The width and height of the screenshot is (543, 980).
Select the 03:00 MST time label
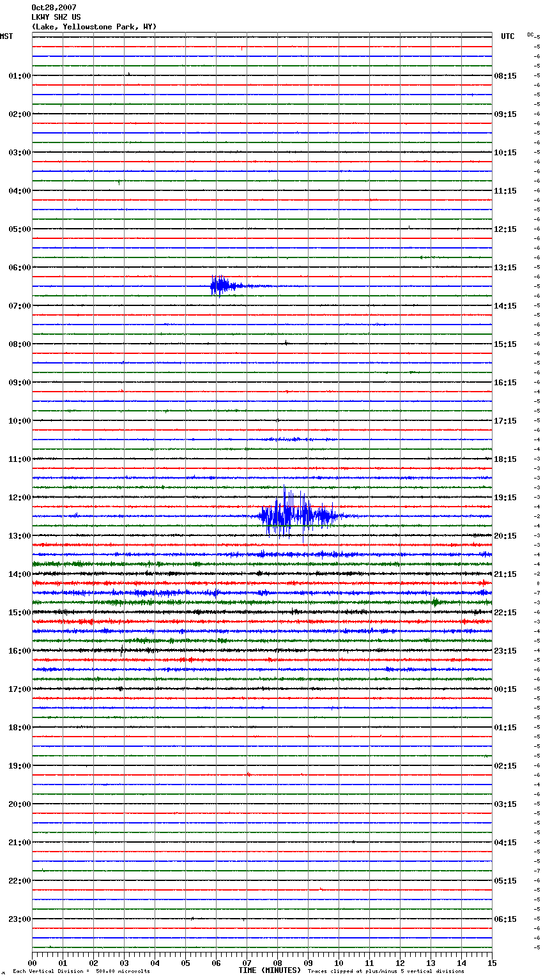(x=20, y=153)
